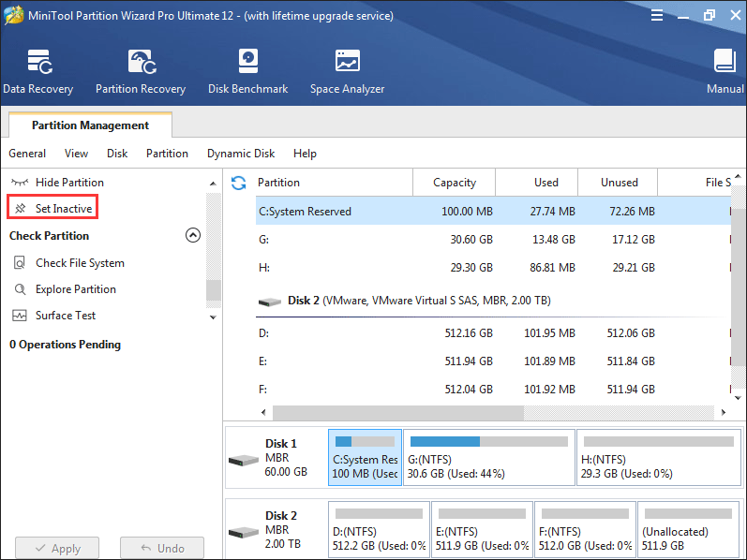The width and height of the screenshot is (747, 560).
Task: Select the C:System Reserved row
Action: (493, 211)
